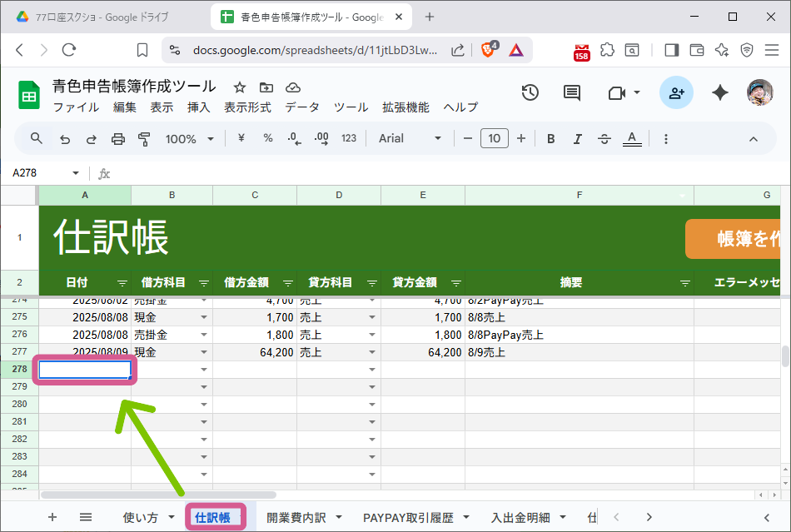791x532 pixels.
Task: Click the Gemini sparkle icon
Action: [719, 93]
